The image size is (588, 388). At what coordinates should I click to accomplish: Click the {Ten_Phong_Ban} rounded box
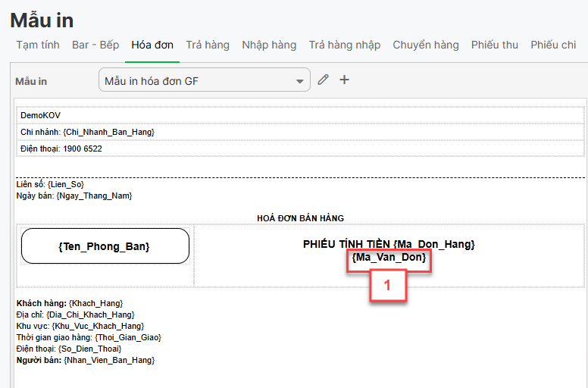(105, 246)
